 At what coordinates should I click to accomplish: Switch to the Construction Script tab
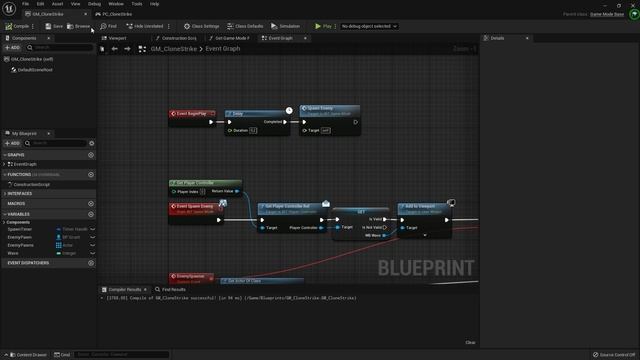tap(176, 38)
